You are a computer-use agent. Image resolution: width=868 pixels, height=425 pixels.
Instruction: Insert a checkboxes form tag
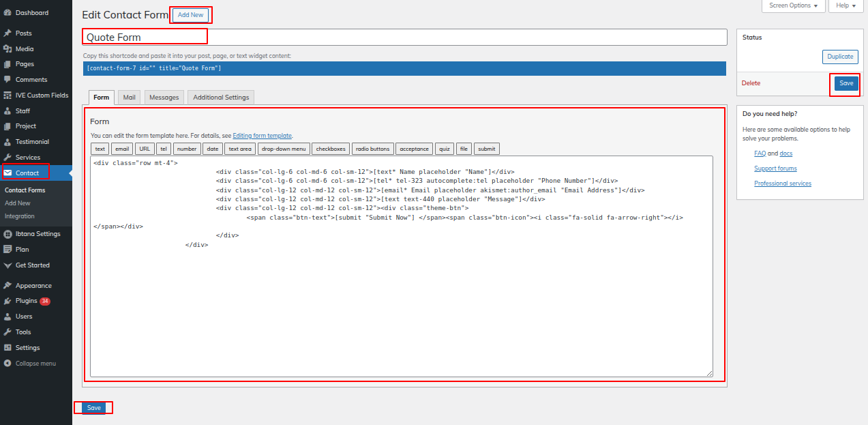click(331, 149)
